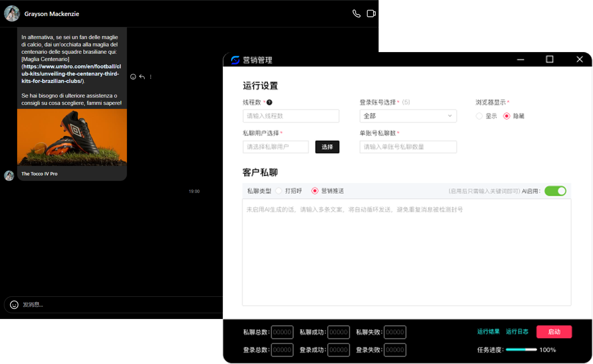593x364 pixels.
Task: Toggle the AI启用 switch off
Action: click(555, 191)
